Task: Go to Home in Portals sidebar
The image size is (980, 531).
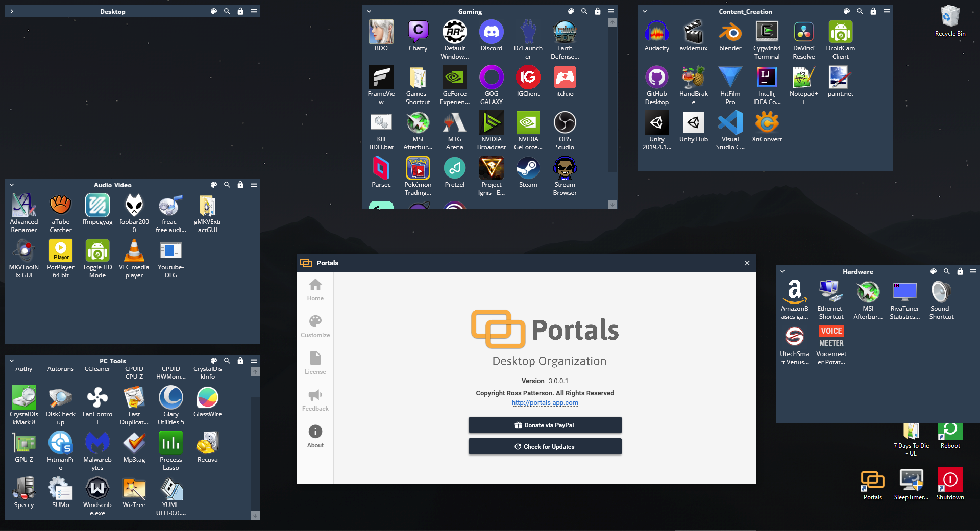Action: click(315, 290)
